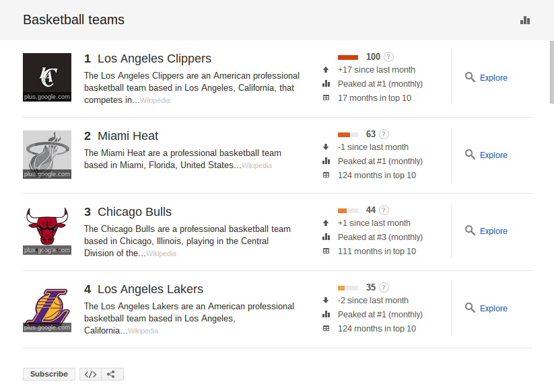The image size is (554, 392).
Task: Open the embed code button
Action: (90, 375)
